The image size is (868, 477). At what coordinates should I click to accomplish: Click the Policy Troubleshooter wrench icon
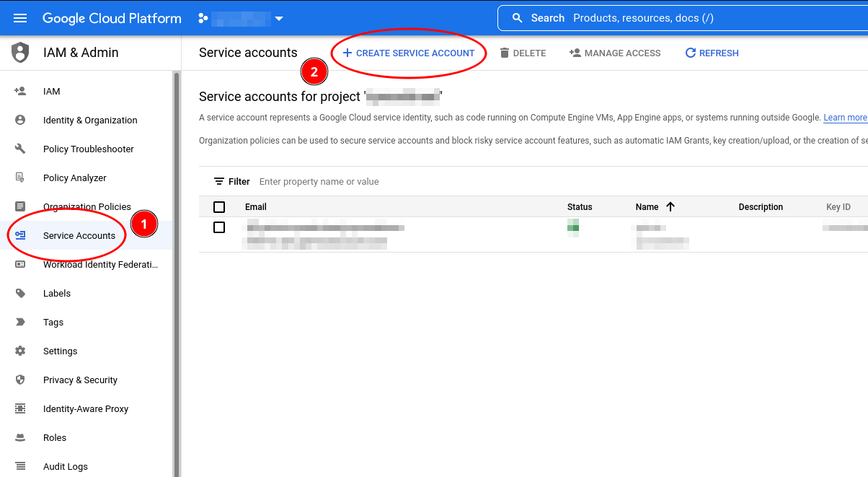click(x=20, y=149)
